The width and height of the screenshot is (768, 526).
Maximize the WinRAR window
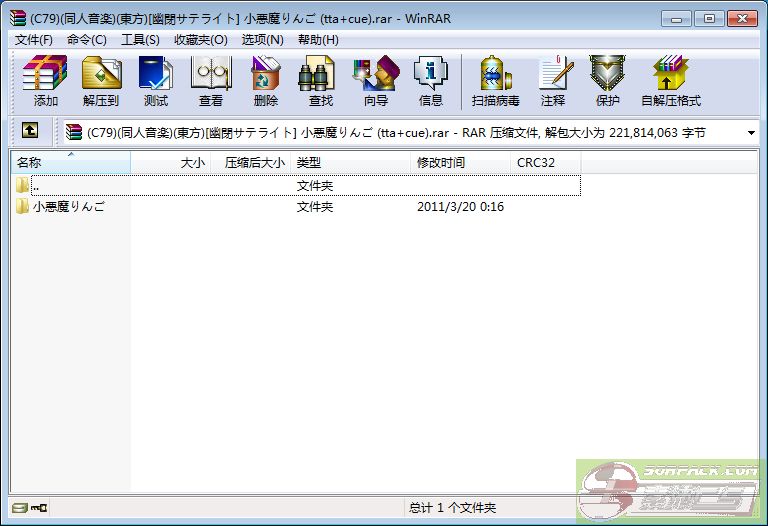[x=709, y=19]
